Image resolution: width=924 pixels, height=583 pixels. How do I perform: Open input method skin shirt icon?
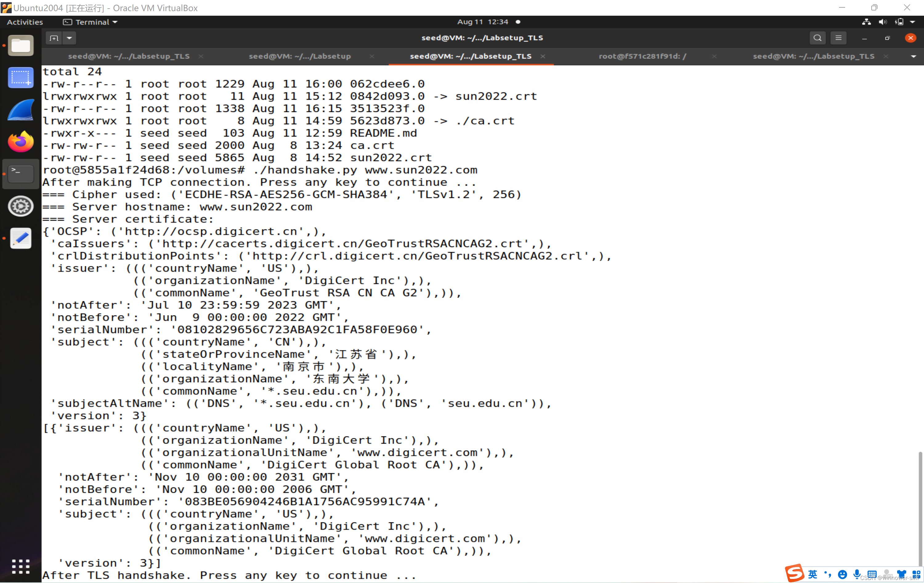901,574
